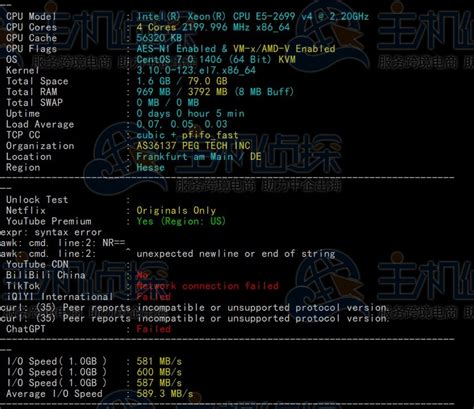This screenshot has width=474, height=409.
Task: Select the Frankfurt am Main location text
Action: point(185,156)
